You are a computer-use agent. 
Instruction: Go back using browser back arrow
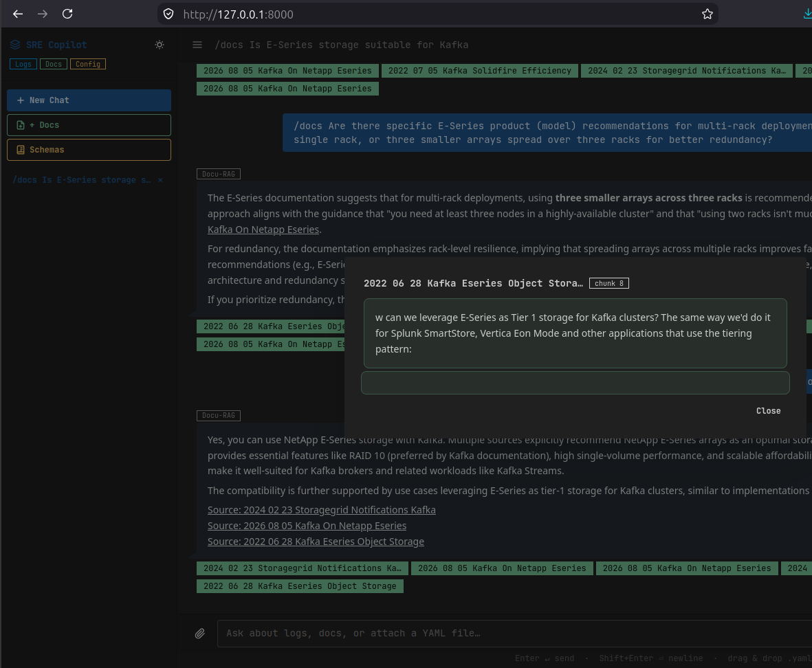click(x=18, y=14)
